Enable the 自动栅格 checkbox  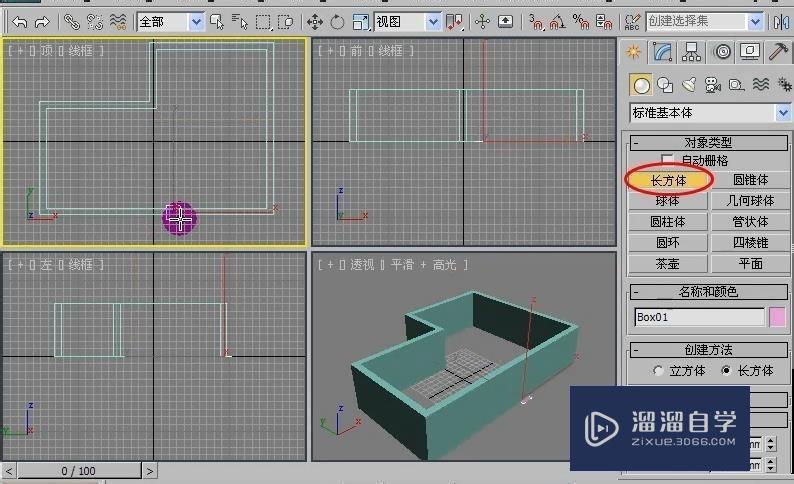(668, 160)
